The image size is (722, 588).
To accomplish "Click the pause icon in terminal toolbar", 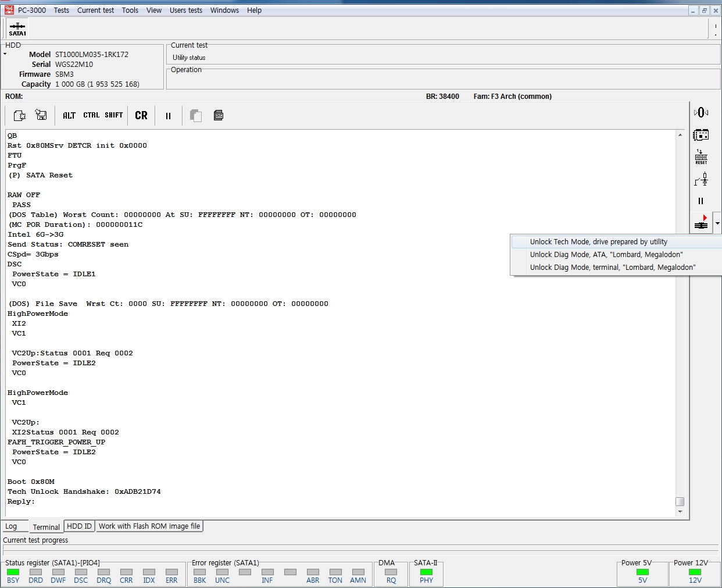I will click(x=168, y=116).
